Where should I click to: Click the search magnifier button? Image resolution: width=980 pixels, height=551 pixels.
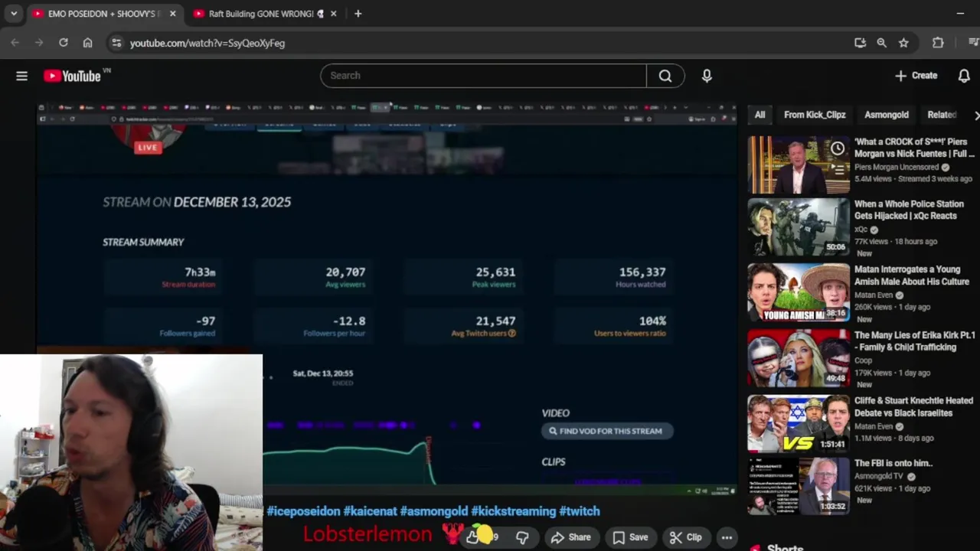tap(665, 76)
